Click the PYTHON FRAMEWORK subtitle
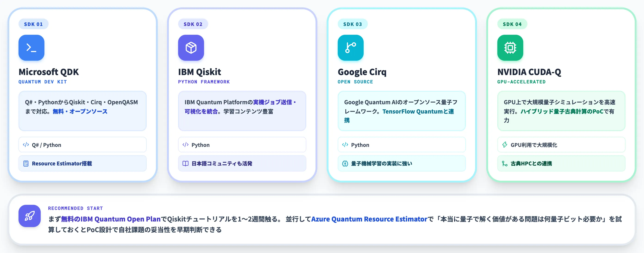 (x=204, y=82)
